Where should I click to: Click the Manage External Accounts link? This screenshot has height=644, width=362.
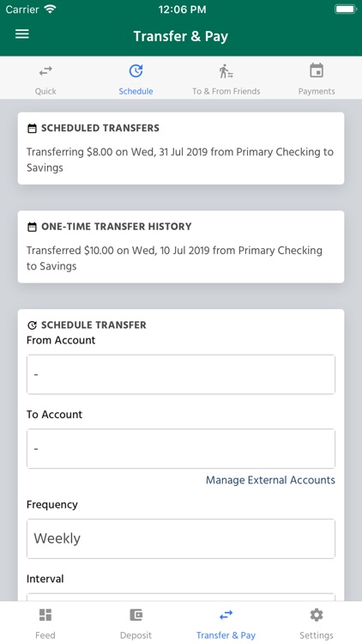click(x=270, y=480)
